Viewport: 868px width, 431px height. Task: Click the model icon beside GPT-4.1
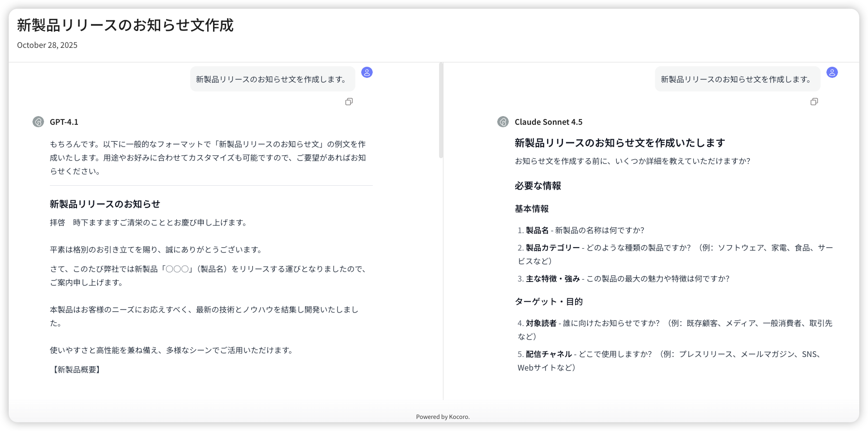tap(38, 122)
